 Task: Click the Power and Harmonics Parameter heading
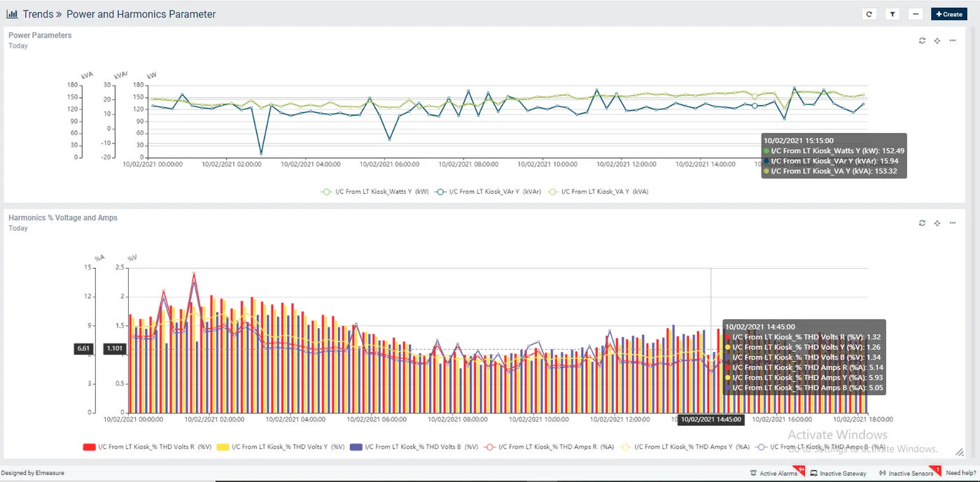pyautogui.click(x=141, y=14)
